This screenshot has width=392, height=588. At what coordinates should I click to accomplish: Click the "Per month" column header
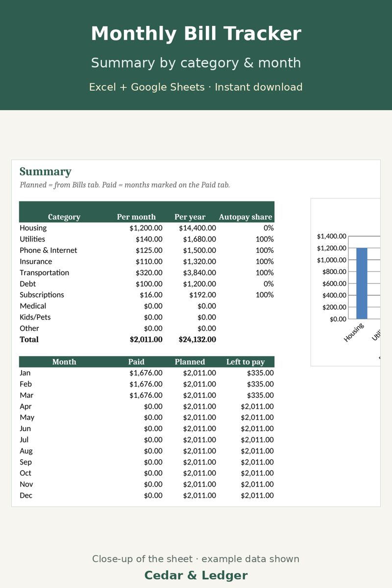click(x=136, y=217)
